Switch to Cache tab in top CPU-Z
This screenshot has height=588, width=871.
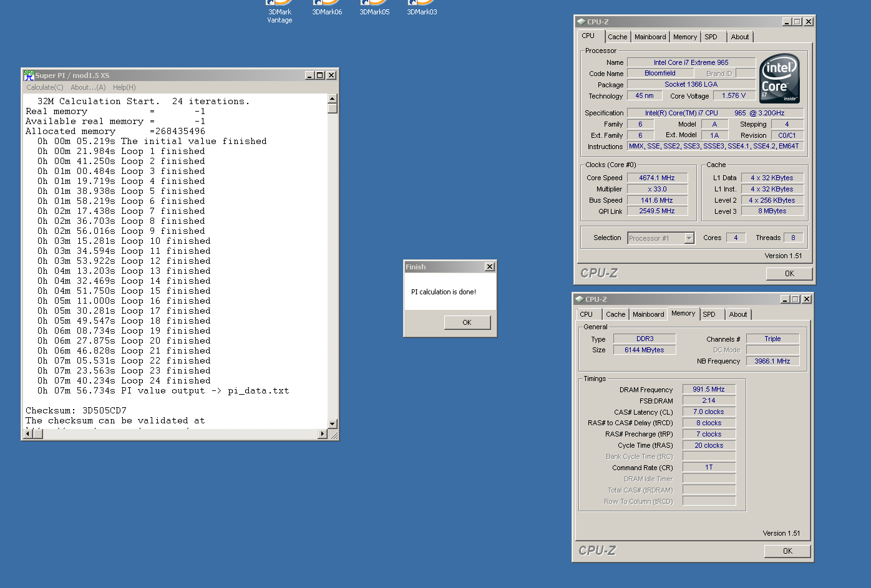pos(618,37)
